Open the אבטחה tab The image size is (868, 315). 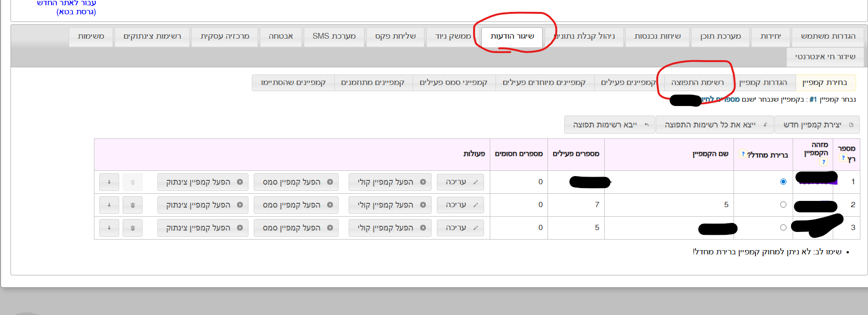[280, 36]
